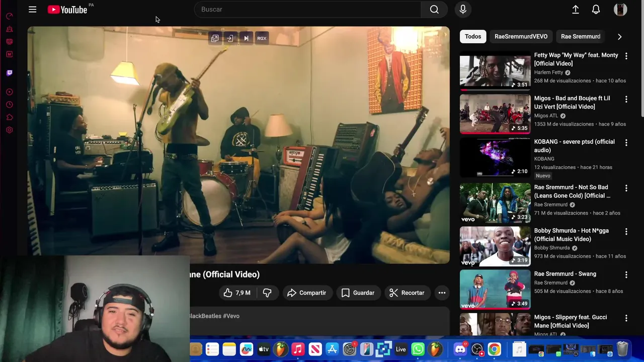Click the Recortar clip button
Image resolution: width=644 pixels, height=362 pixels.
(407, 293)
